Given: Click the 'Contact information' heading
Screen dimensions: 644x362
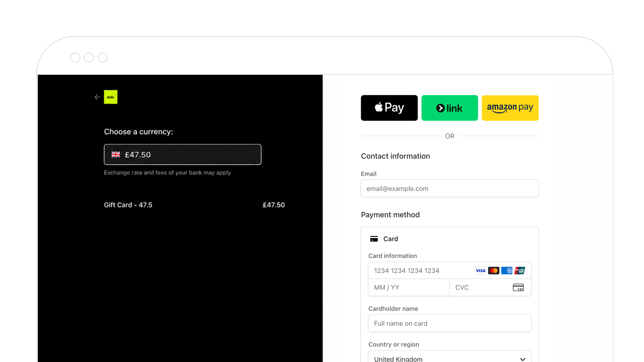Looking at the screenshot, I should [x=395, y=156].
